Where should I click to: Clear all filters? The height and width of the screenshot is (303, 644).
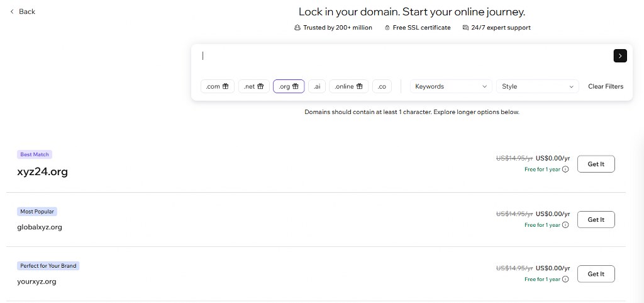click(x=606, y=86)
